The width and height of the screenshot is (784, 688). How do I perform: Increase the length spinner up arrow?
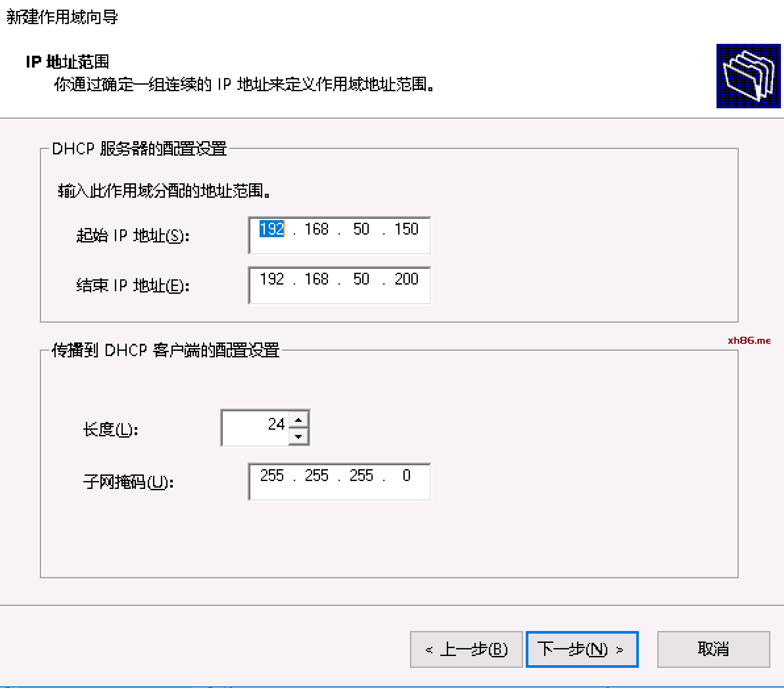coord(299,420)
